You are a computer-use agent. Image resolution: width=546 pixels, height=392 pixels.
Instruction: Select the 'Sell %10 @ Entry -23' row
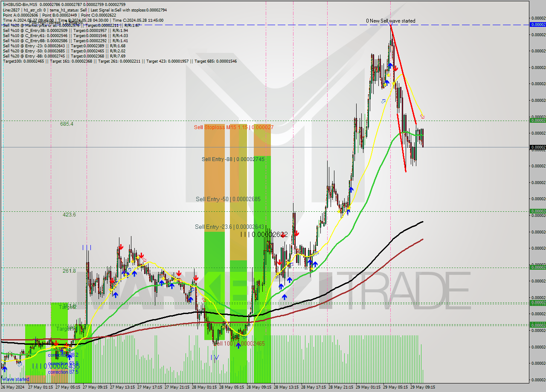pyautogui.click(x=64, y=46)
